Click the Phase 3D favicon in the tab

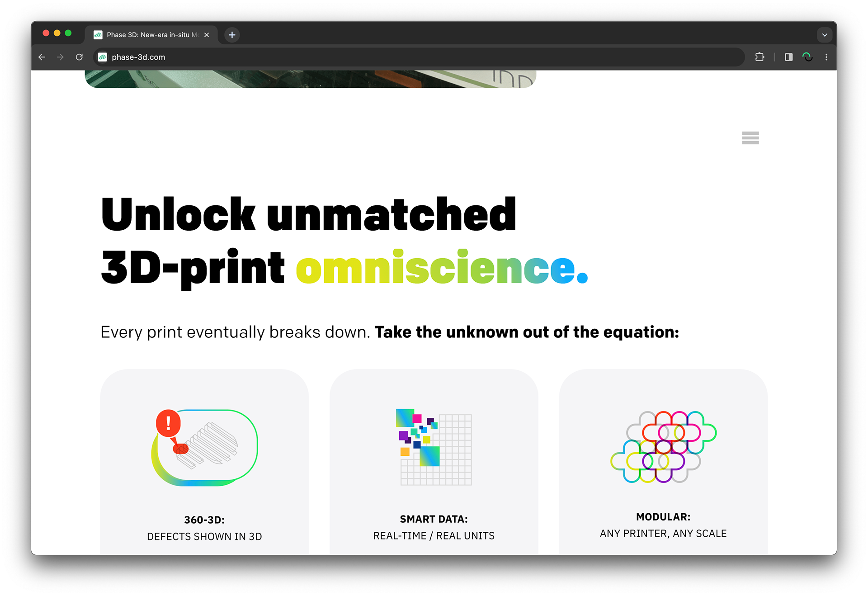(x=98, y=34)
